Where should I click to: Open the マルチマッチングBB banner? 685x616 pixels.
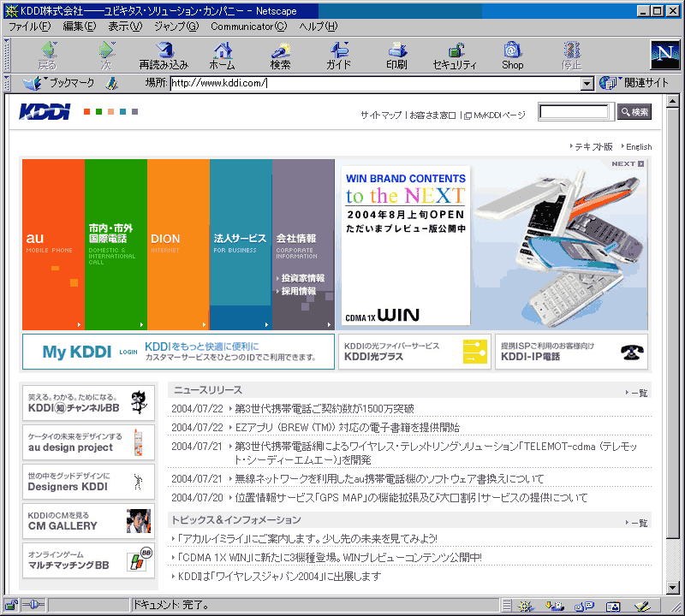click(x=89, y=560)
